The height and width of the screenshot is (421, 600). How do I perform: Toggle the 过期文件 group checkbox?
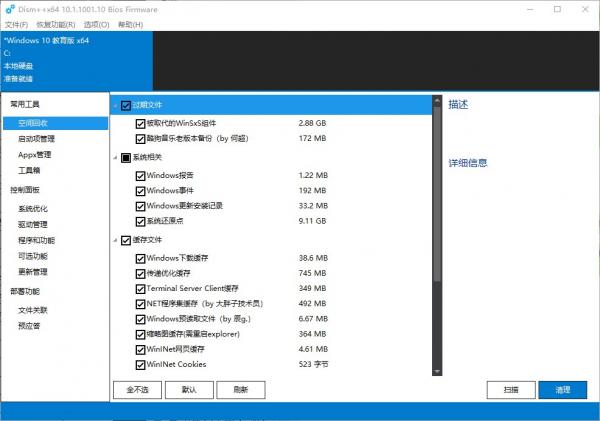click(x=126, y=105)
